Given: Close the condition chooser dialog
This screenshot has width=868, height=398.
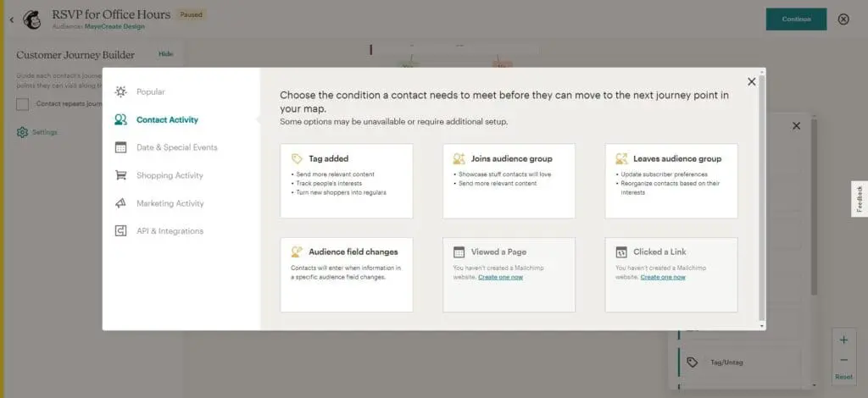Looking at the screenshot, I should [751, 82].
